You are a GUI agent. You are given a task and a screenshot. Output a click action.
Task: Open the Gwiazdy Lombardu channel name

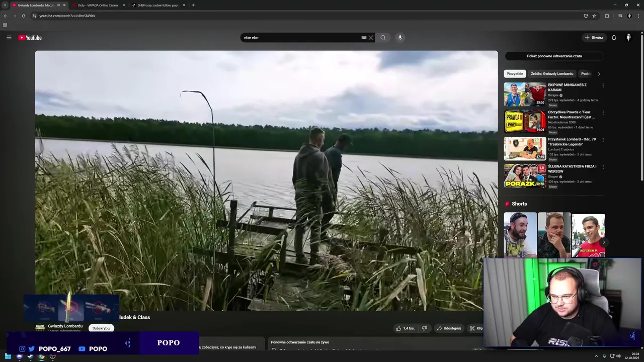65,326
